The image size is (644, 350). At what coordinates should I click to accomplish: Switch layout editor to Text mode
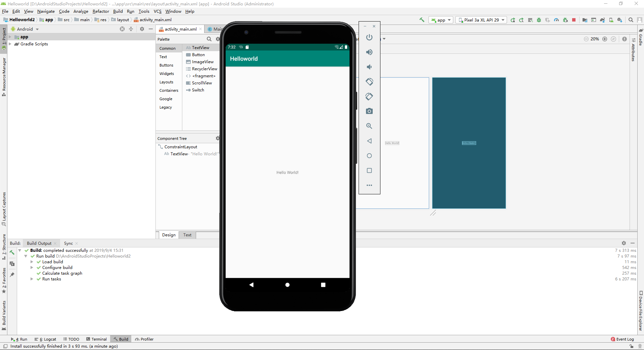(x=187, y=235)
